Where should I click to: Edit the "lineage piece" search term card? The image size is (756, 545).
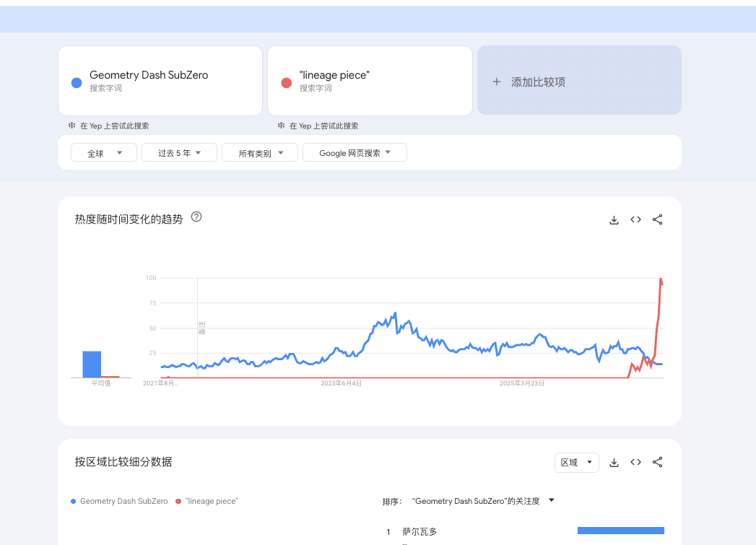click(x=370, y=81)
